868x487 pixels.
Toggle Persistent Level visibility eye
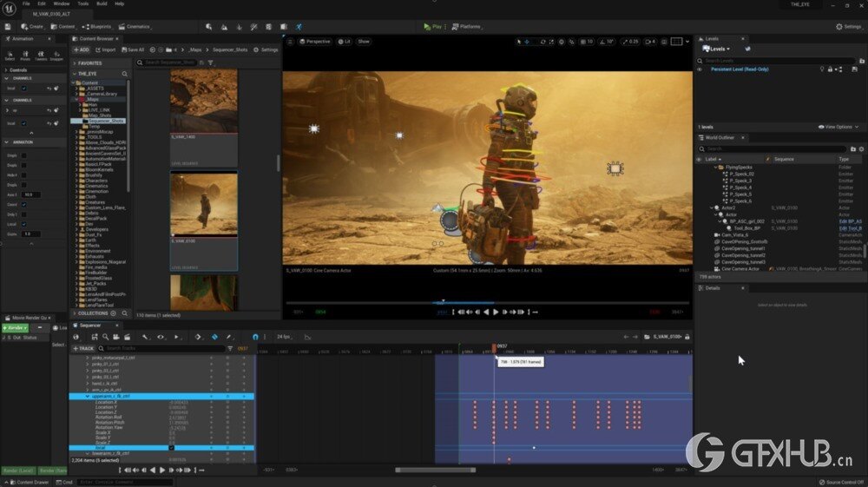[x=699, y=69]
